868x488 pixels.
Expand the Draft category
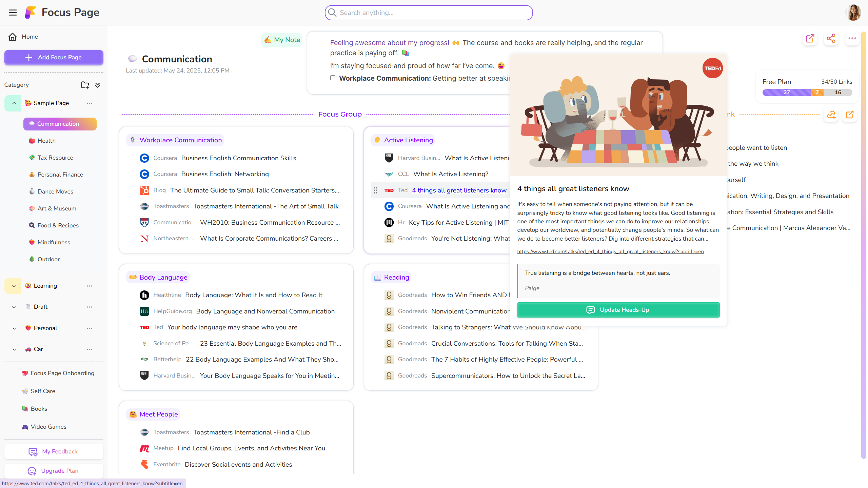(x=14, y=307)
